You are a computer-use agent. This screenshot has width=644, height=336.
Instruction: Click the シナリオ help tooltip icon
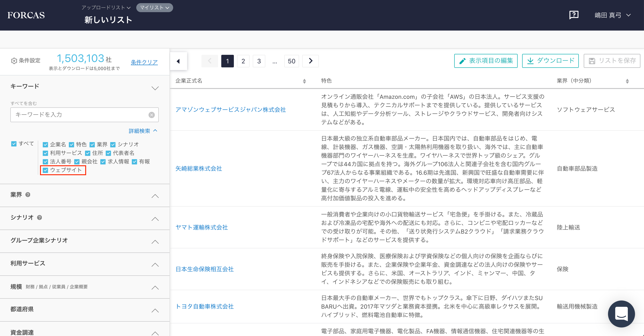pos(40,218)
